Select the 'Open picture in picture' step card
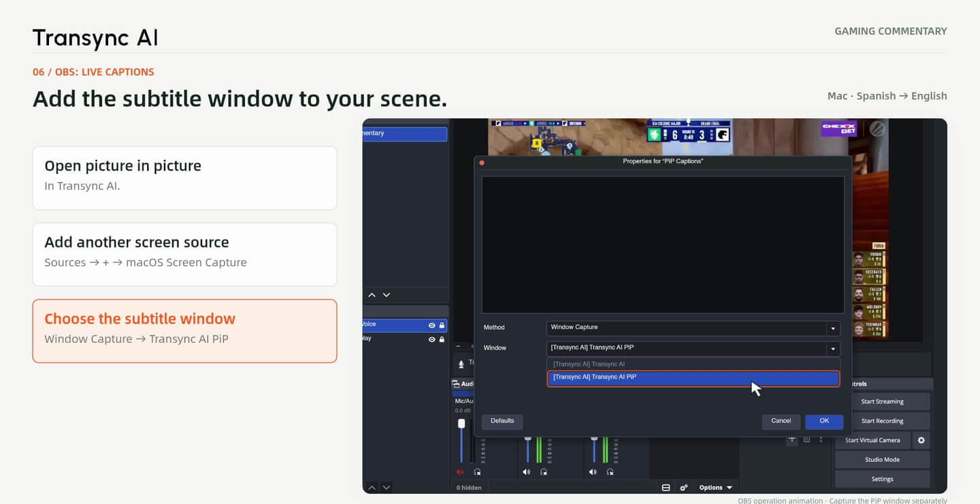Viewport: 980px width, 504px height. [184, 178]
